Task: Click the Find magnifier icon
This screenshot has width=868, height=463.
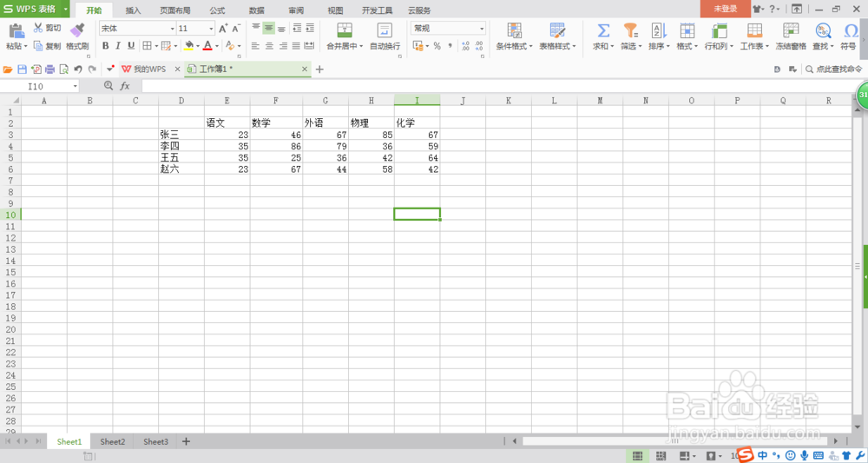Action: pyautogui.click(x=823, y=30)
